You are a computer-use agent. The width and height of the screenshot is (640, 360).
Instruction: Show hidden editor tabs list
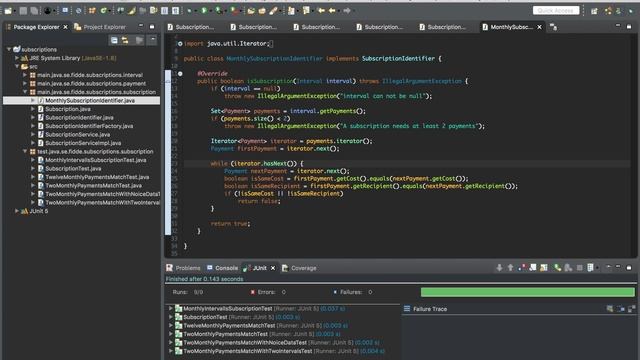click(x=553, y=27)
